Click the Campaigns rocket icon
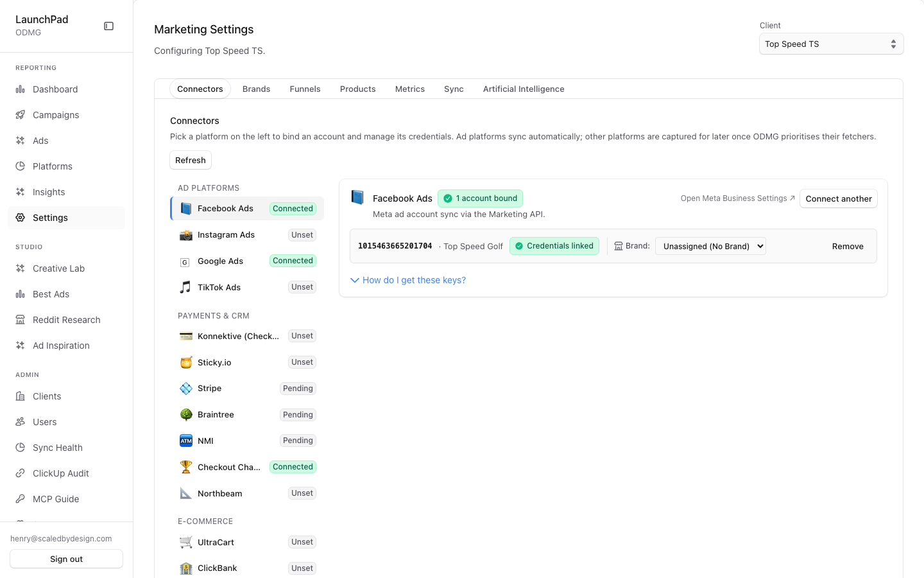Viewport: 924px width, 578px height. 21,115
